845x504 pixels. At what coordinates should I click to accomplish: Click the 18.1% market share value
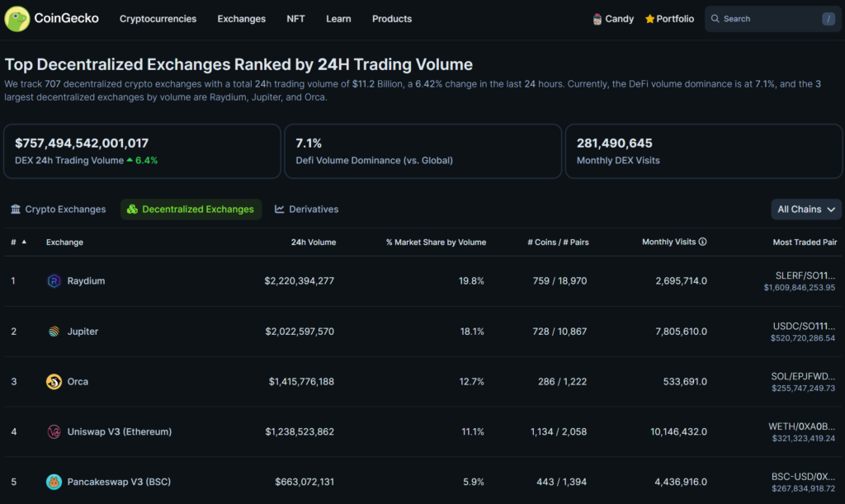pyautogui.click(x=472, y=331)
